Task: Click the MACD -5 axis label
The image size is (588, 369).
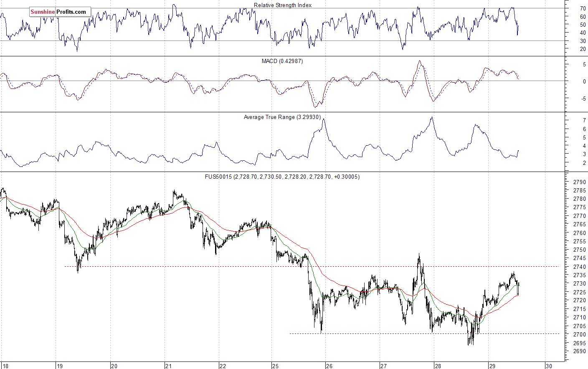Action: point(583,99)
